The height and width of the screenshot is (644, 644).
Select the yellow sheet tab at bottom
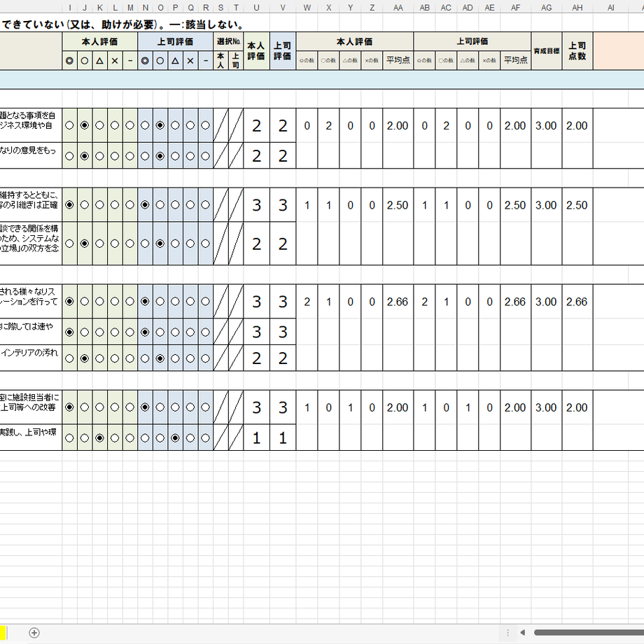click(x=3, y=633)
